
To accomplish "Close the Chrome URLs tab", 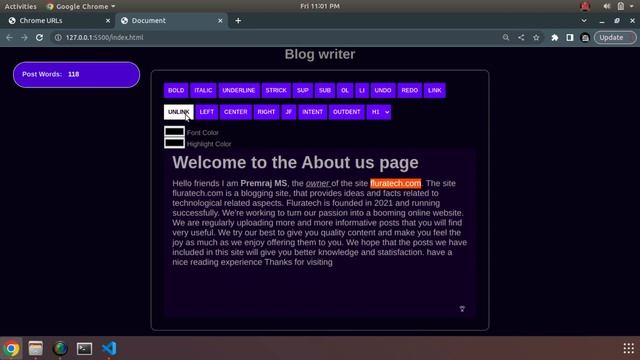I will coord(108,20).
